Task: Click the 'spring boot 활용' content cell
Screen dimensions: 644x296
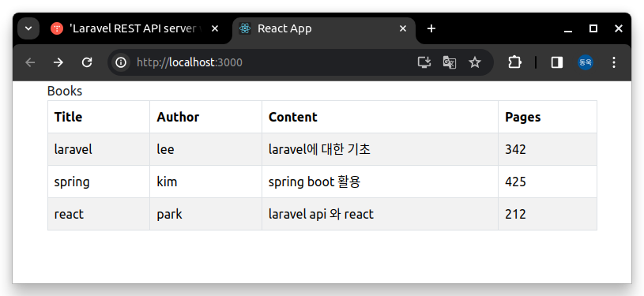Action: (380, 182)
